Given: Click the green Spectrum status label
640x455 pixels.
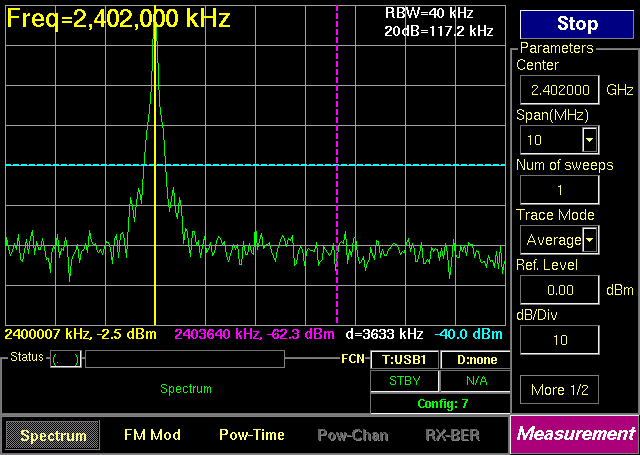Looking at the screenshot, I should [186, 388].
